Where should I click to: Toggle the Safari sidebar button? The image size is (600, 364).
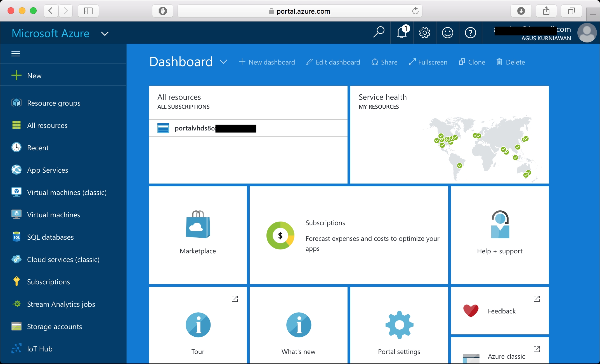click(88, 11)
